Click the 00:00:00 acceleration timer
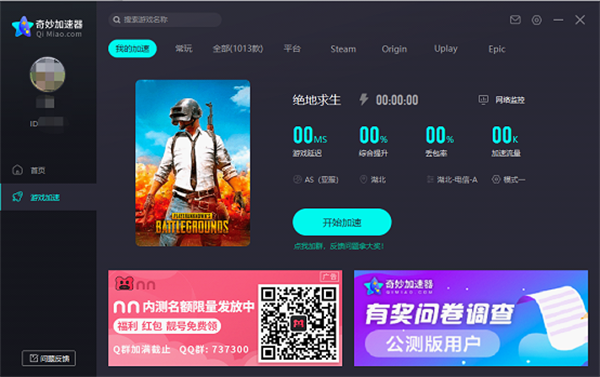Image resolution: width=600 pixels, height=377 pixels. tap(397, 100)
